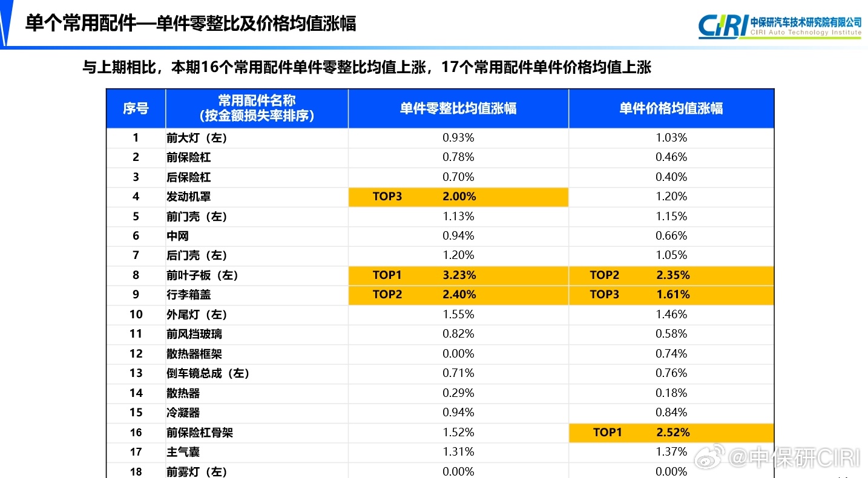This screenshot has height=478, width=868.
Task: Click the 0.46% price value for 前保险杠
Action: click(671, 157)
